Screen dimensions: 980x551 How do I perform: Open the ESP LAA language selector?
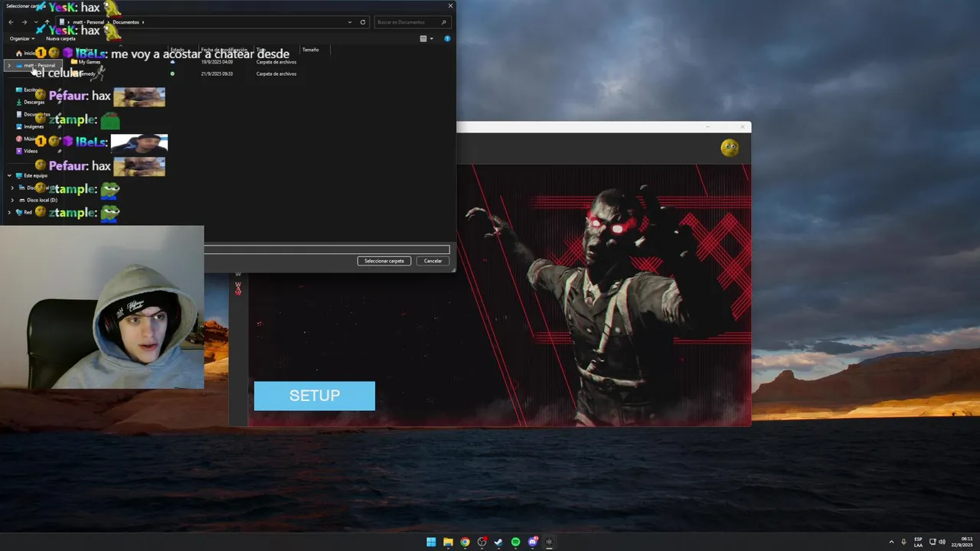click(918, 542)
